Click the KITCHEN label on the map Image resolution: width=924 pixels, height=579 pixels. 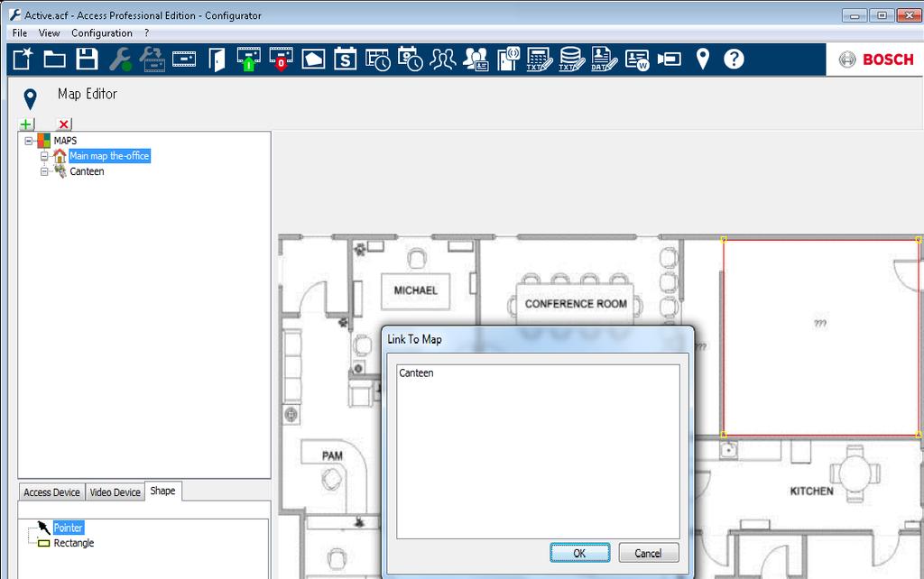coord(811,492)
